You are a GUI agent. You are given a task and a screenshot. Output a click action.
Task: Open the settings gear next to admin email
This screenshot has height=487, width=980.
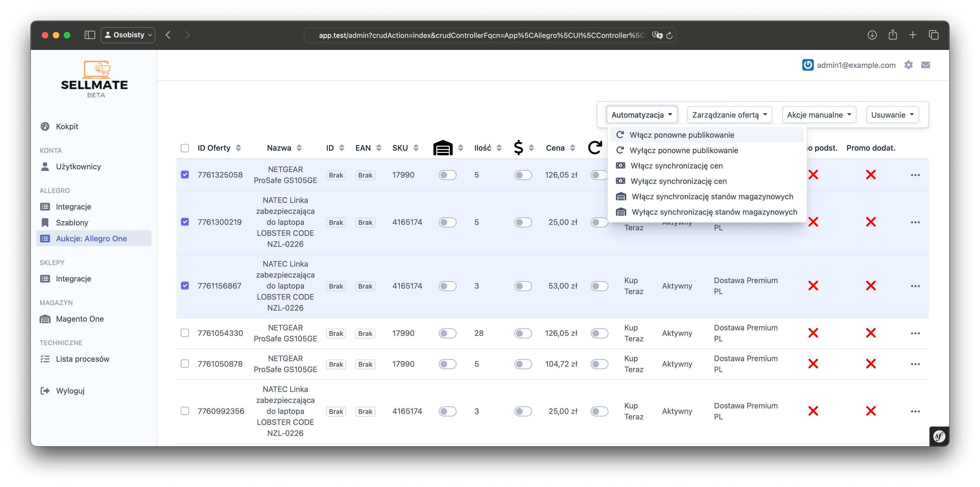(909, 65)
